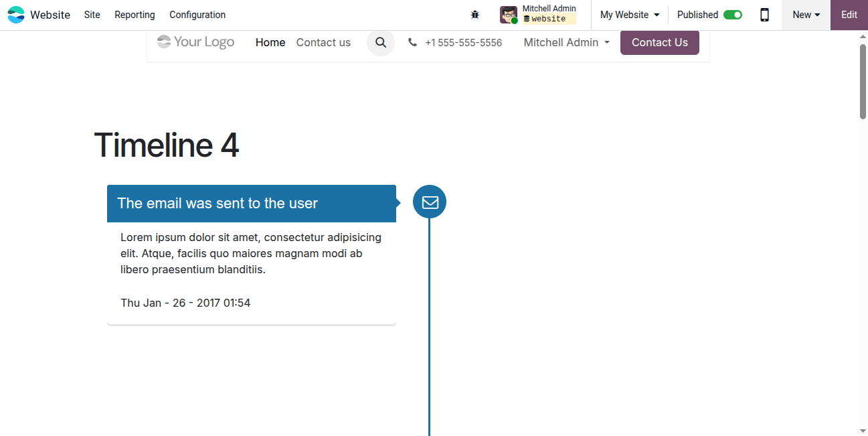Click the search magnifier icon
This screenshot has width=868, height=436.
381,42
